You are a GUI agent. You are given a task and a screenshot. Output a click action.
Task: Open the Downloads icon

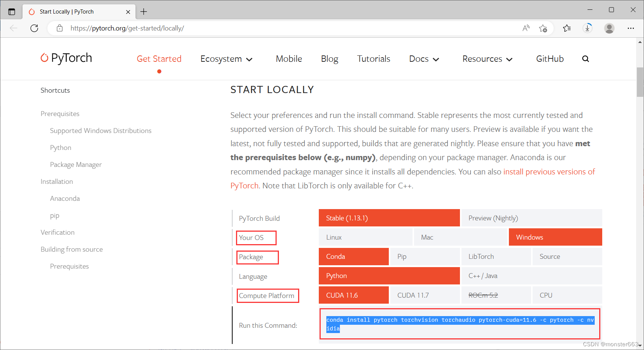[x=588, y=28]
